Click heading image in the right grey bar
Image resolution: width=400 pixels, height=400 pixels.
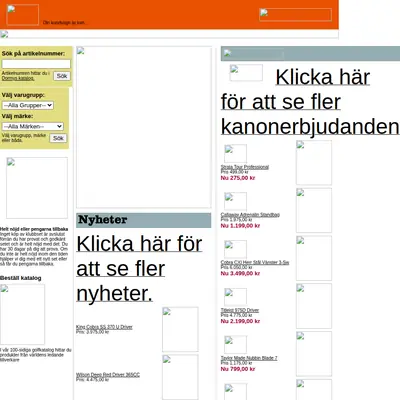254,54
